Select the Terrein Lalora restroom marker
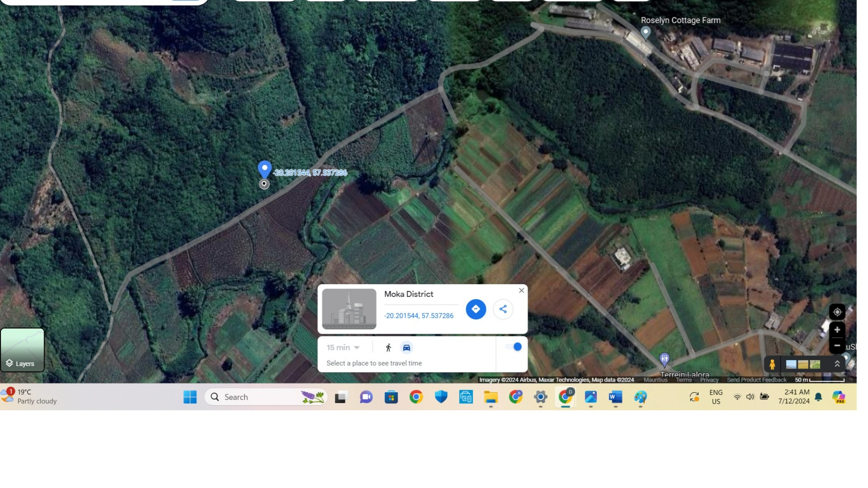The height and width of the screenshot is (488, 868). [664, 360]
